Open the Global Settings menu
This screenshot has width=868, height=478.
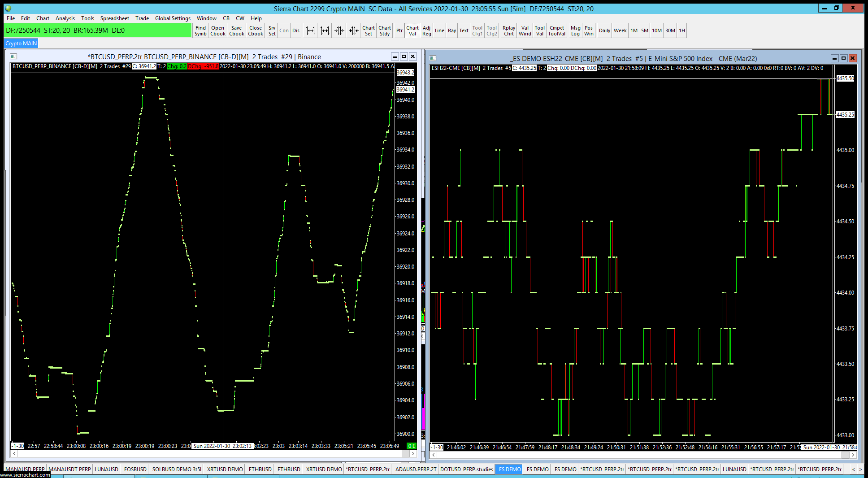[x=173, y=18]
